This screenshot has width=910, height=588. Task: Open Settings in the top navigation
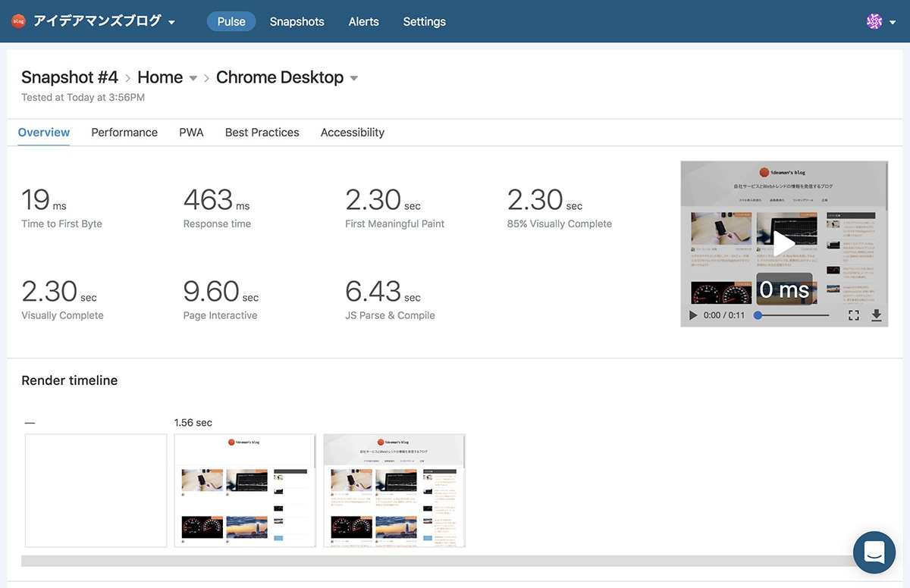click(425, 21)
